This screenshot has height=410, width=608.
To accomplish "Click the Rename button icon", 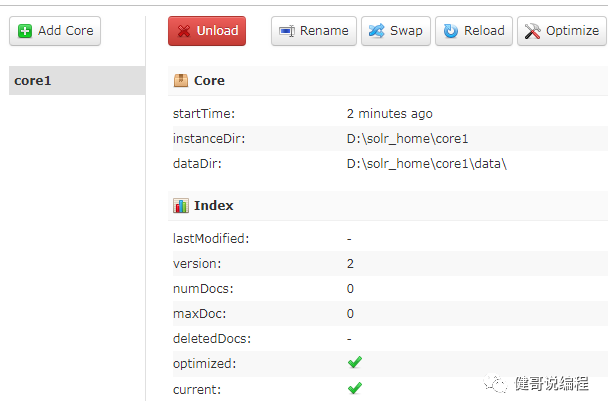I will coord(287,31).
